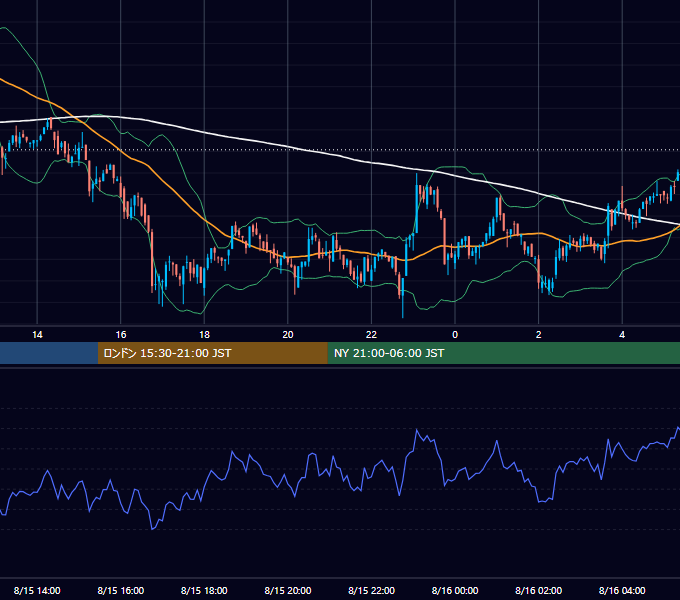This screenshot has width=680, height=600.
Task: Click the 8/15 20:00 date label
Action: coord(288,590)
